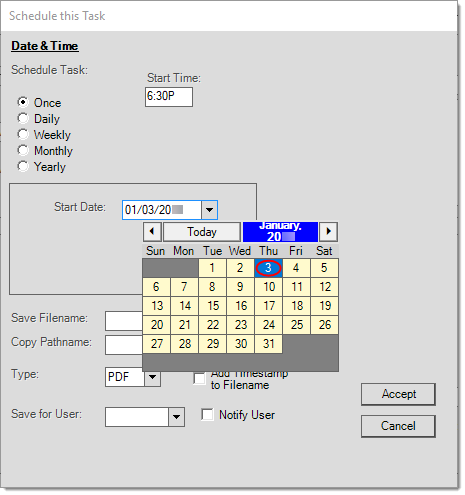Check the Notify User checkbox
The width and height of the screenshot is (465, 495).
point(207,415)
